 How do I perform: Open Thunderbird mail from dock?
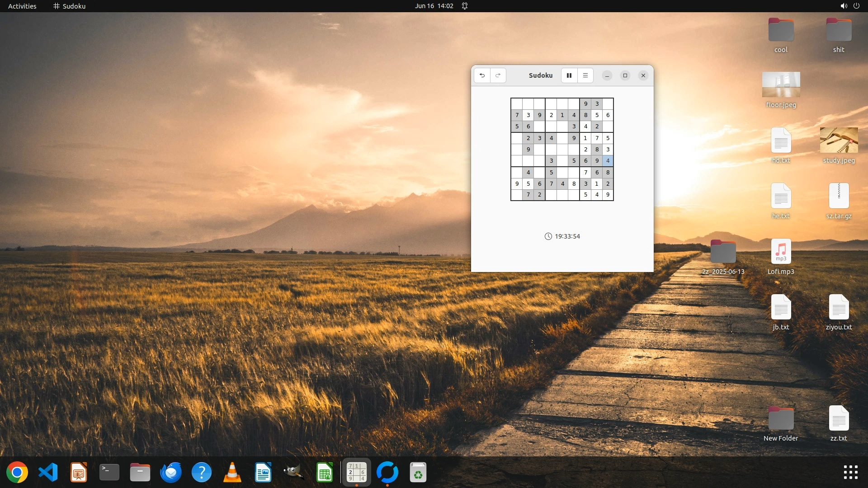point(171,473)
